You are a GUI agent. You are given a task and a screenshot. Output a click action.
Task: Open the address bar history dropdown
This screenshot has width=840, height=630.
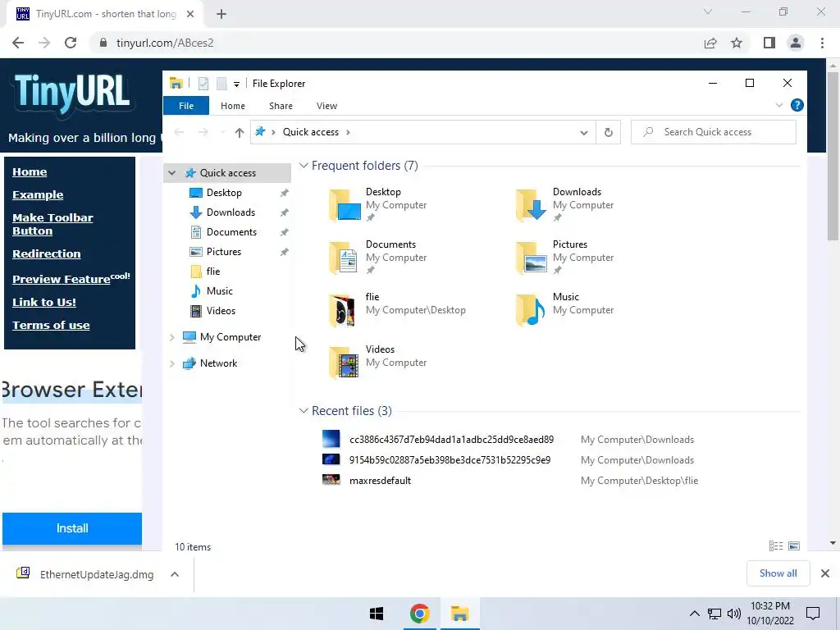(x=584, y=132)
